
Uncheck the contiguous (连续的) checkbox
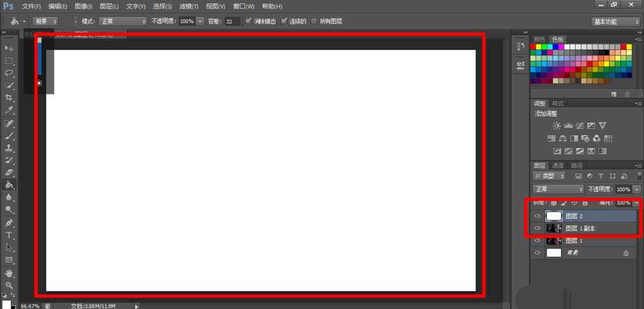click(x=284, y=21)
